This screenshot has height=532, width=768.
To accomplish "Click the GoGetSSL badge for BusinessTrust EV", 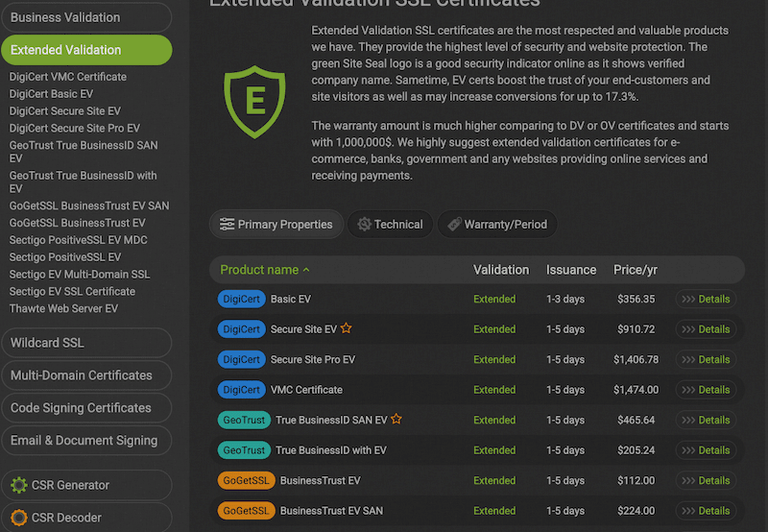I will coord(246,480).
